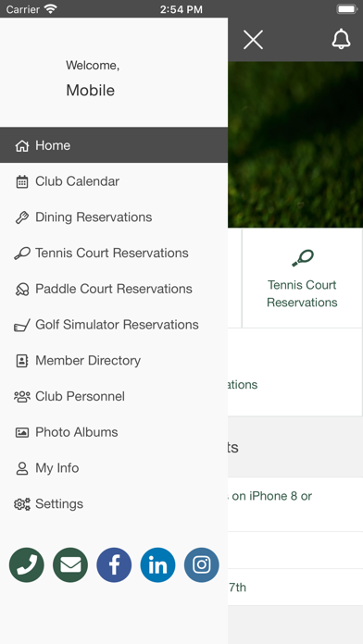This screenshot has width=363, height=644.
Task: Open the club's Facebook page
Action: pos(114,565)
